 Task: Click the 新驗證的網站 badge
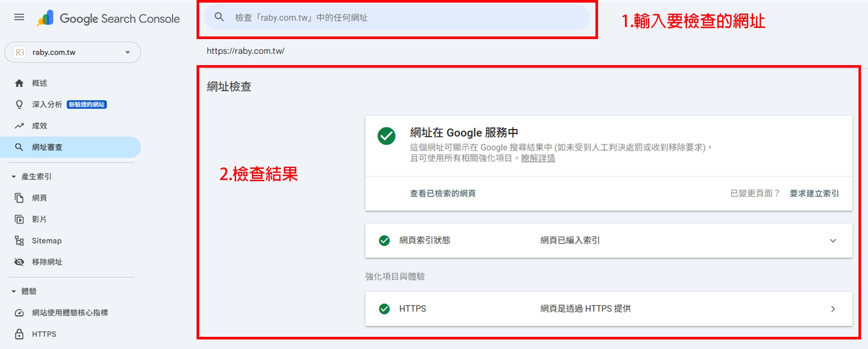(87, 105)
